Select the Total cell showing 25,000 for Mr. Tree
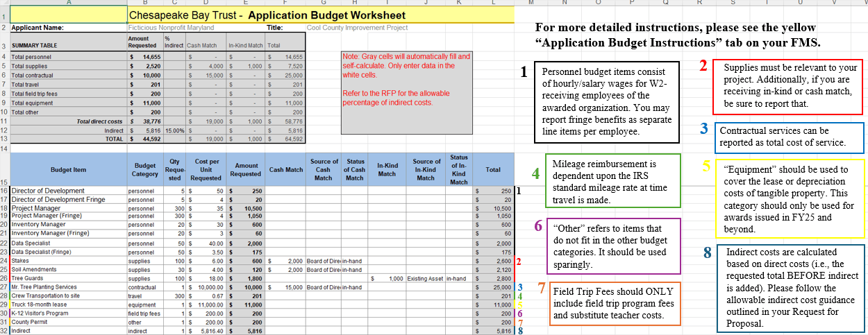 (x=494, y=286)
